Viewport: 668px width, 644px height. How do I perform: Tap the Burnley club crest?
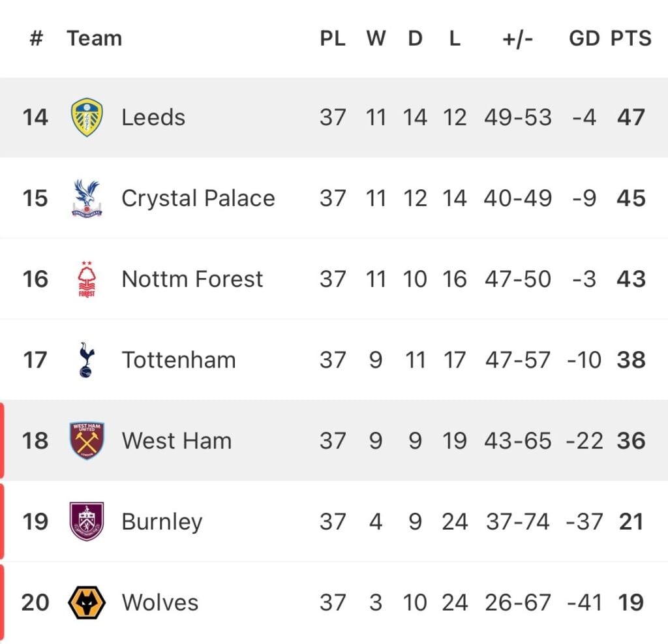pos(87,522)
